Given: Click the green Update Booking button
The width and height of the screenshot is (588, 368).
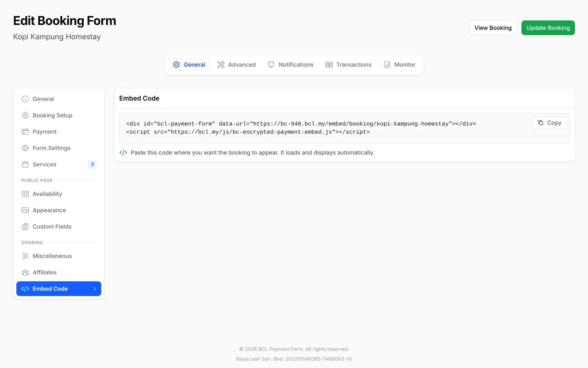Looking at the screenshot, I should pos(548,28).
